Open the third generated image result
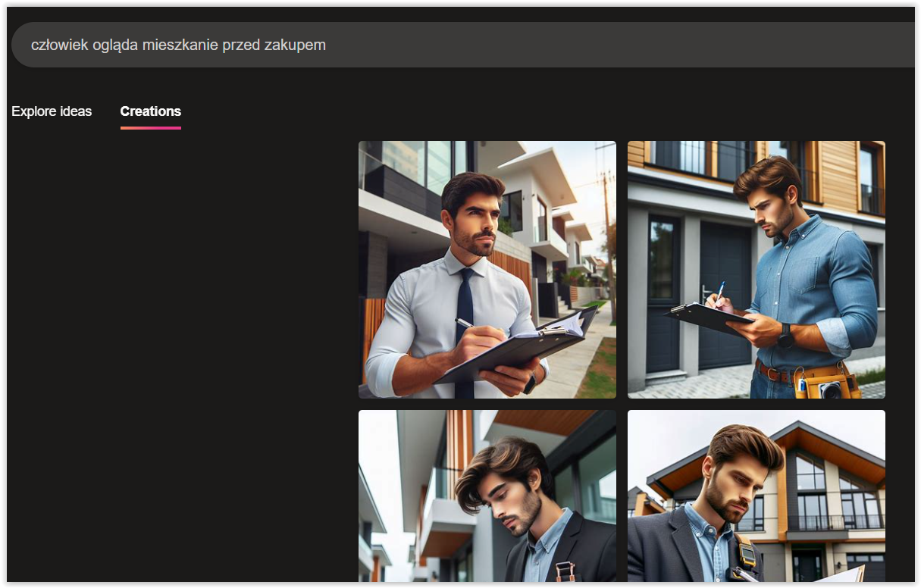The width and height of the screenshot is (921, 588). [487, 496]
